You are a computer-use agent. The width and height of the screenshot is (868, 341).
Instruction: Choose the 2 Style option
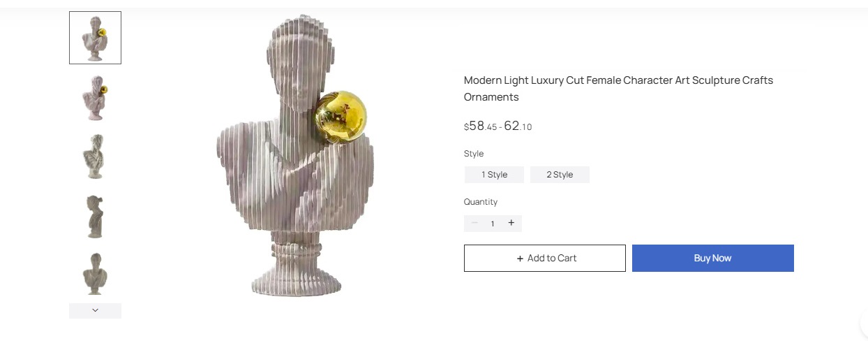click(560, 175)
